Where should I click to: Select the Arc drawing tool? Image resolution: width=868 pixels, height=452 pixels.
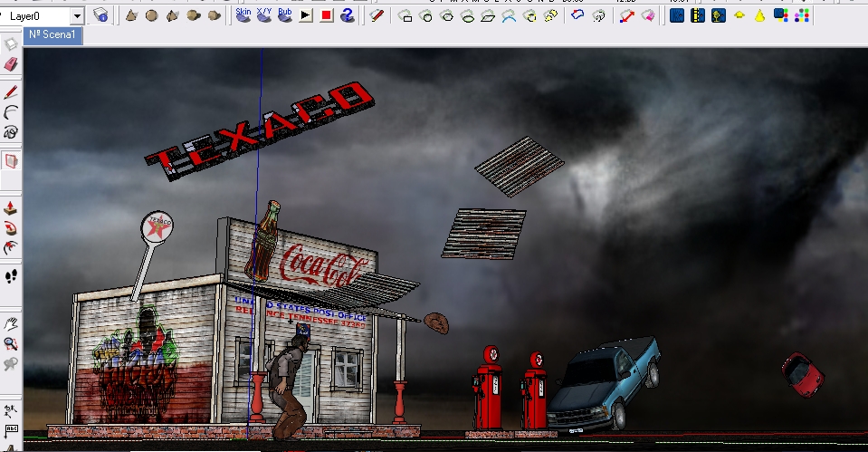tap(11, 112)
